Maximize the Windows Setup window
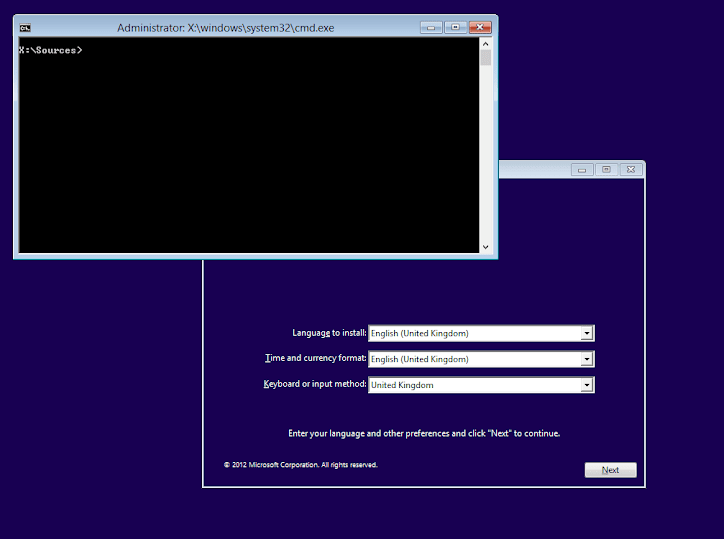This screenshot has height=539, width=724. [x=606, y=170]
